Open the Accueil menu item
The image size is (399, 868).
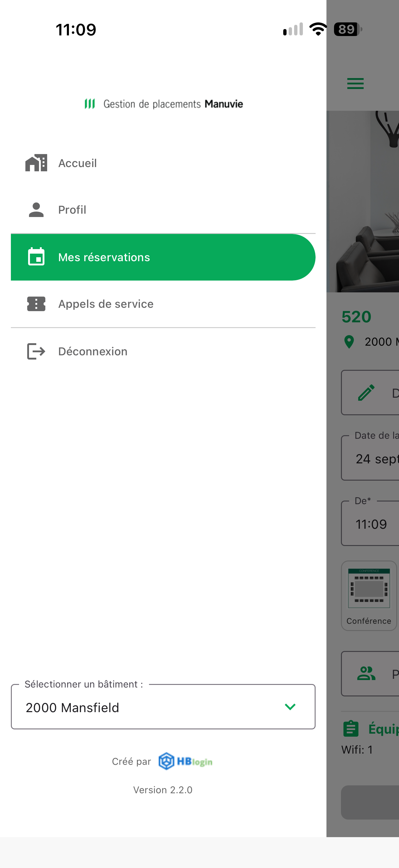(x=163, y=163)
